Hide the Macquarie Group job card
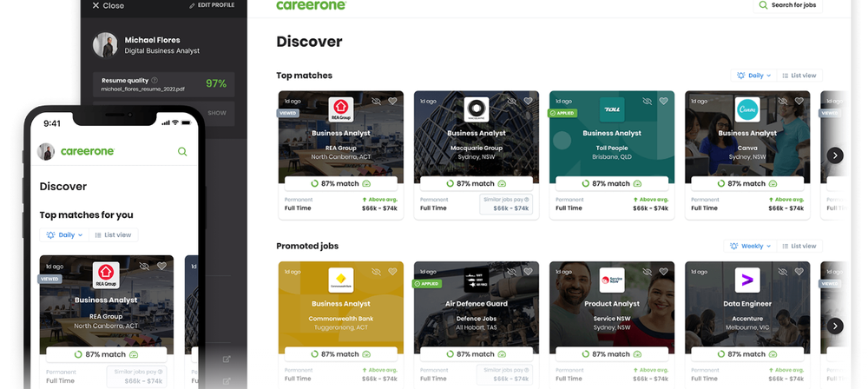This screenshot has width=868, height=389. click(x=512, y=102)
